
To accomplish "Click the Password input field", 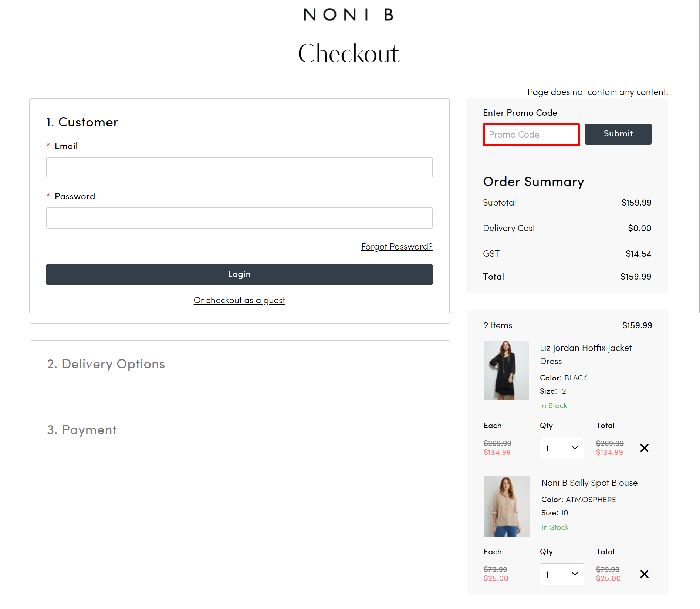I will click(x=239, y=218).
